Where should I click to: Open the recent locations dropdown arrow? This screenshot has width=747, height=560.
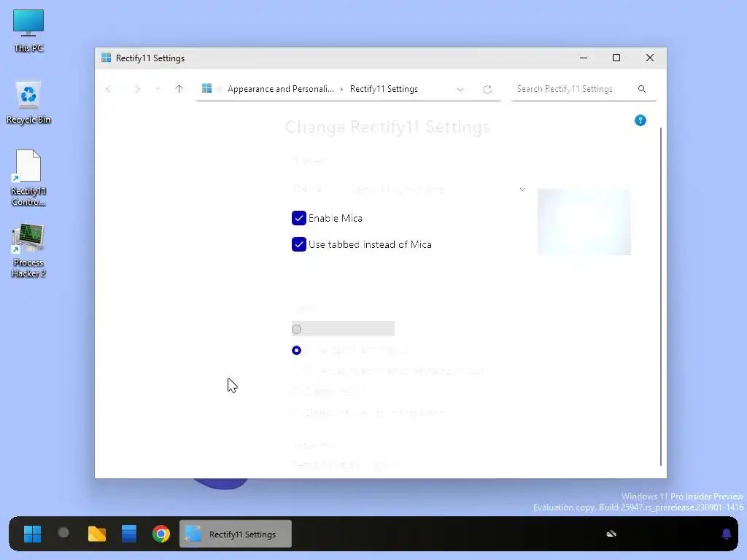(158, 89)
